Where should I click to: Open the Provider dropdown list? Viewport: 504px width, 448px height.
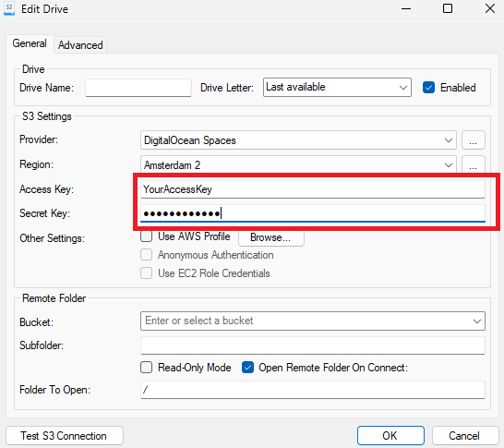coord(298,140)
